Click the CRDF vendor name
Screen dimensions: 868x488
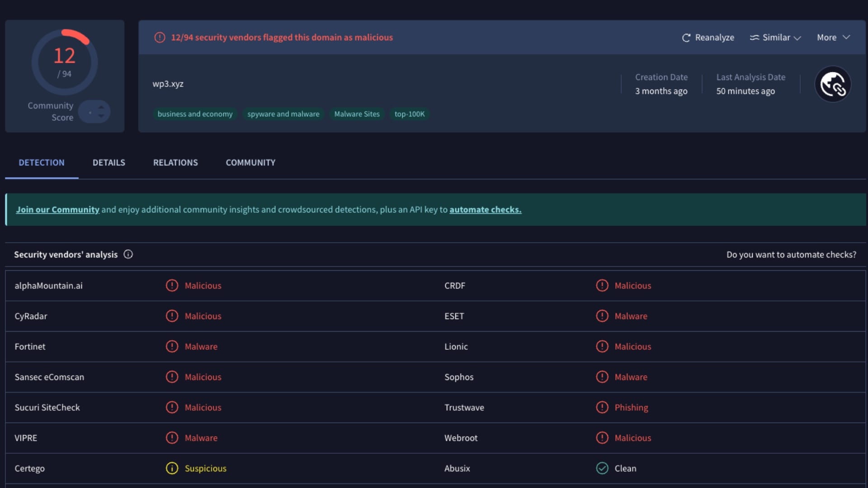454,286
